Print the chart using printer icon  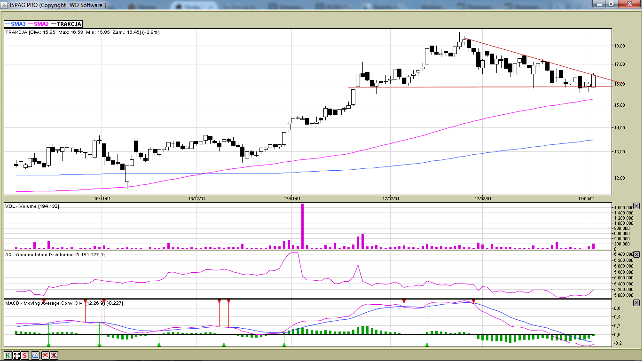tap(35, 355)
